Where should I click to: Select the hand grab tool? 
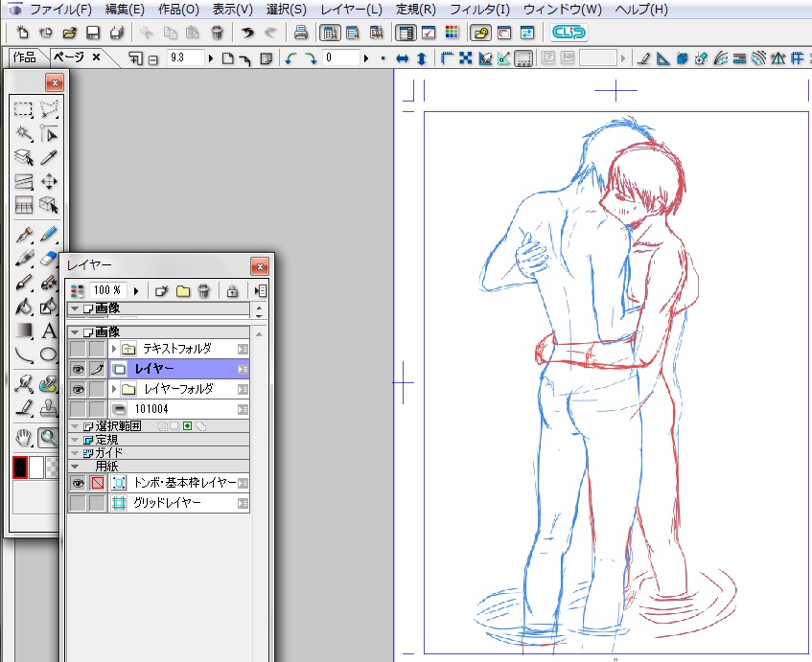coord(23,438)
